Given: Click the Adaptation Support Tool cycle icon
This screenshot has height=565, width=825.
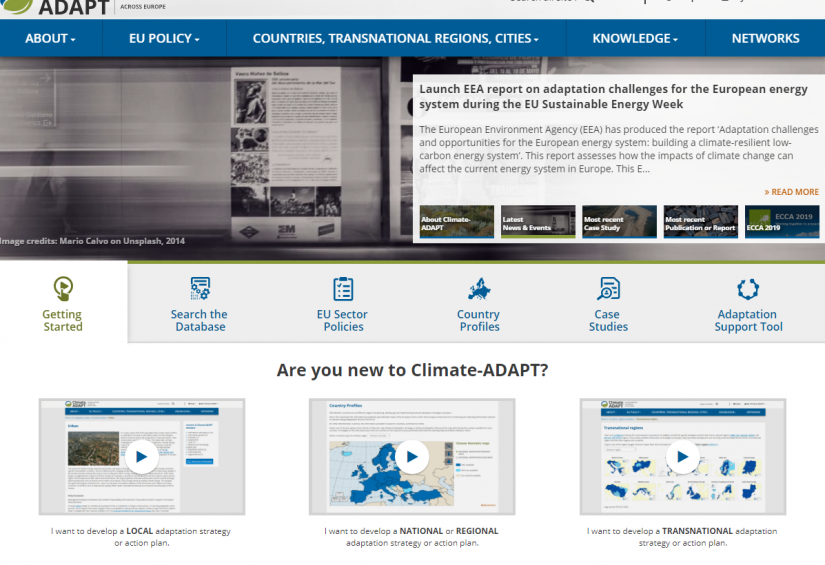Looking at the screenshot, I should tap(748, 289).
